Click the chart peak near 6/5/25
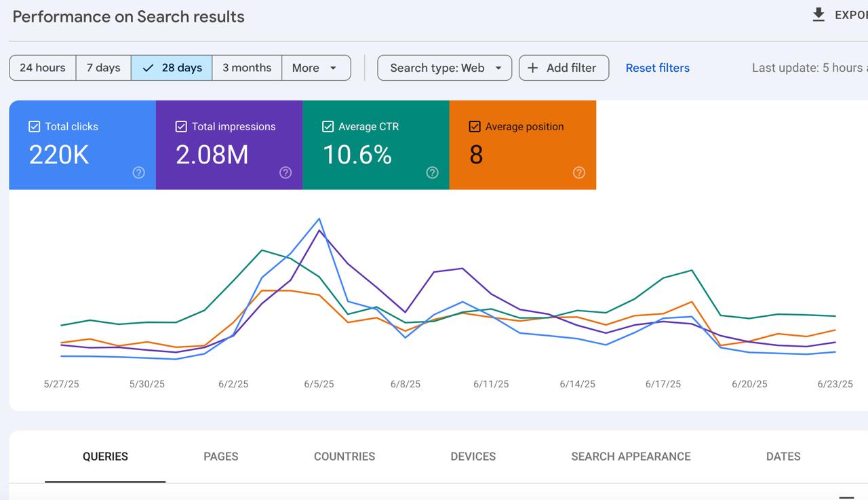 coord(319,219)
